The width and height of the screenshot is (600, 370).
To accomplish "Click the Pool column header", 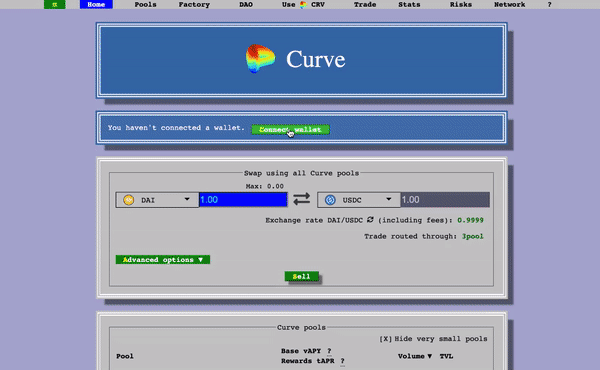I will click(x=125, y=356).
